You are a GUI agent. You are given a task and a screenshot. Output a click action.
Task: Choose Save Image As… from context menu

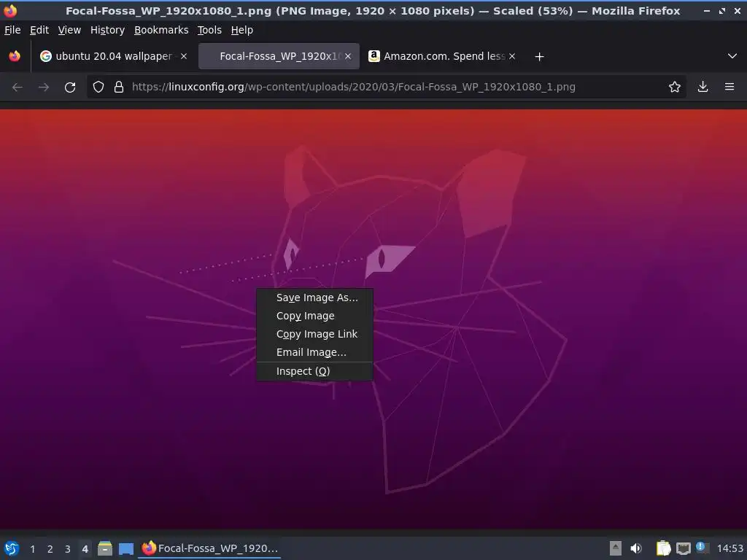[x=314, y=297]
